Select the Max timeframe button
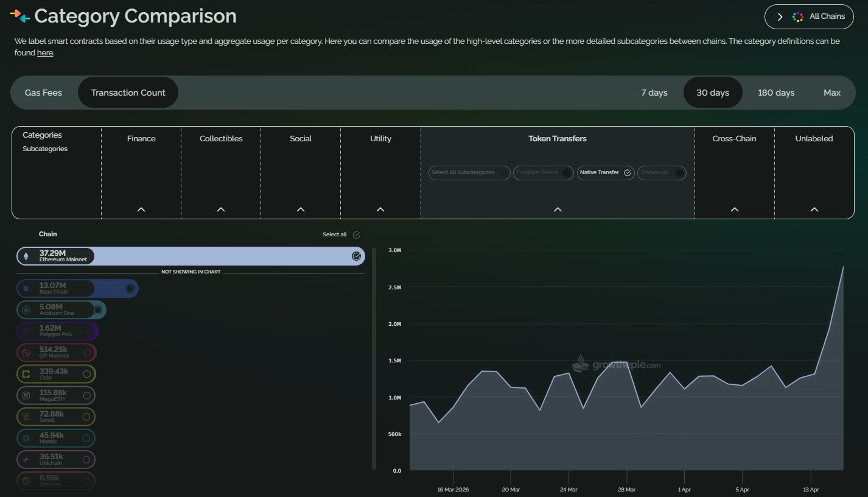The height and width of the screenshot is (497, 868). (x=831, y=93)
